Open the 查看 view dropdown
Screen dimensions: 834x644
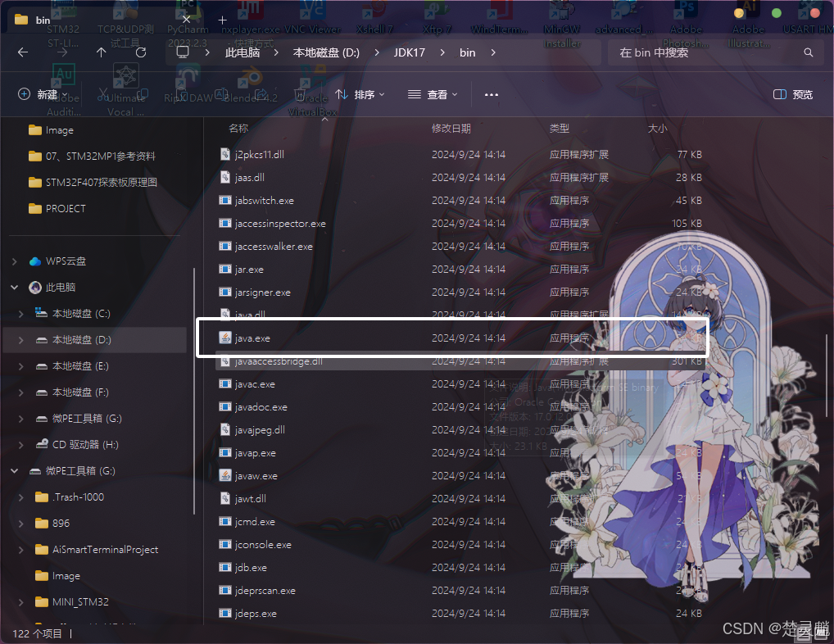433,95
